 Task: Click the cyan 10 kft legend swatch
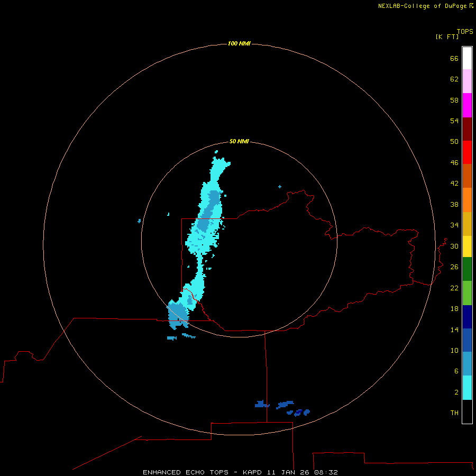point(467,388)
